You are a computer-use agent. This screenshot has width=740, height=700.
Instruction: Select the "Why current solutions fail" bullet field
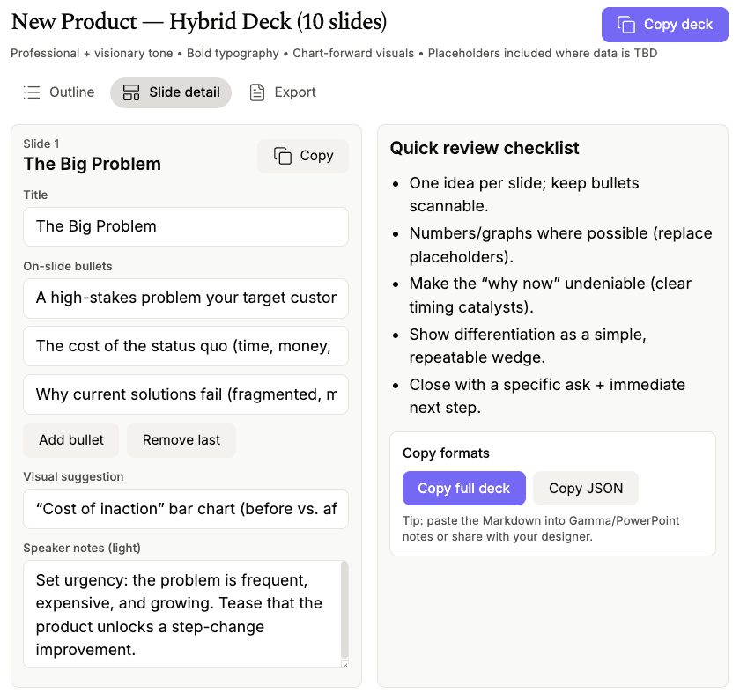[x=186, y=394]
